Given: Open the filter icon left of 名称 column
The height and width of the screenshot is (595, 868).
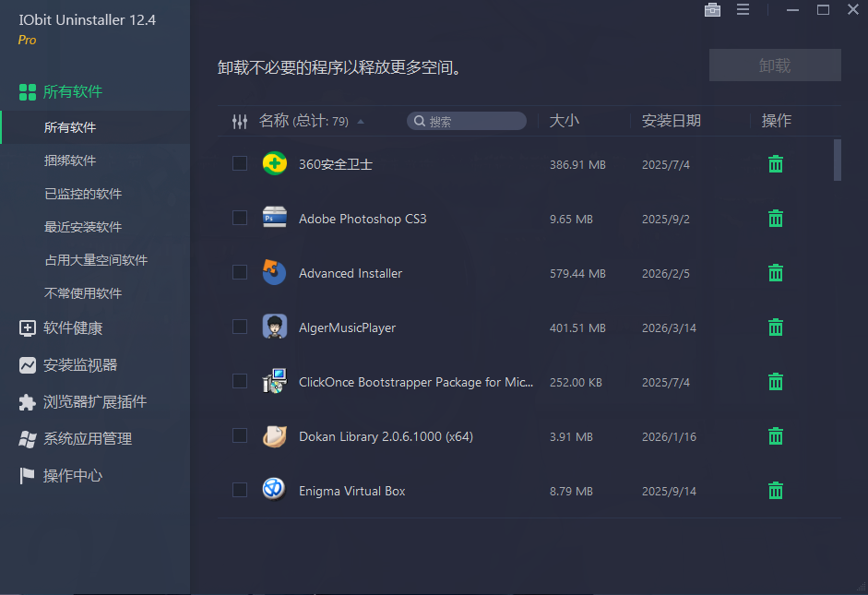Looking at the screenshot, I should tap(240, 121).
